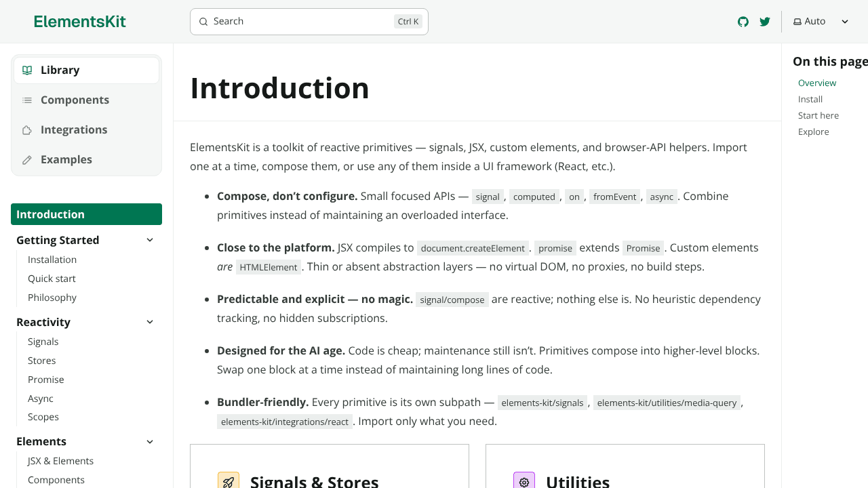Screen dimensions: 868x488
Task: Switch to the Integrations tab
Action: pyautogui.click(x=86, y=130)
